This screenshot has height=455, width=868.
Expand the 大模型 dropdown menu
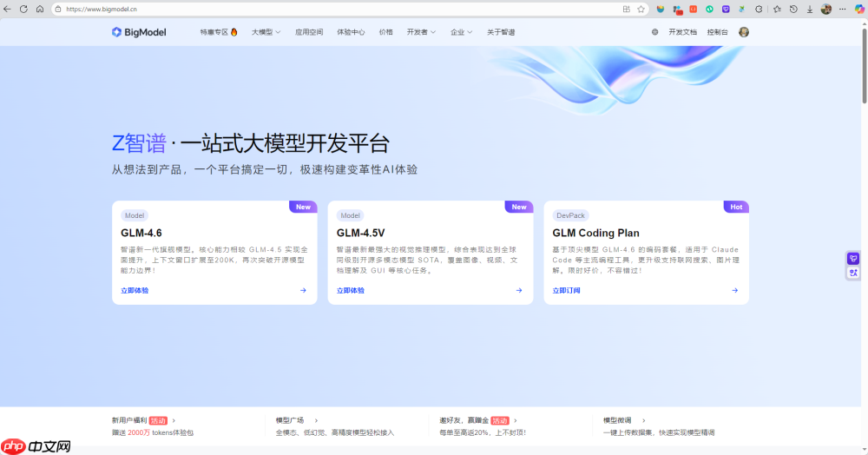(266, 32)
